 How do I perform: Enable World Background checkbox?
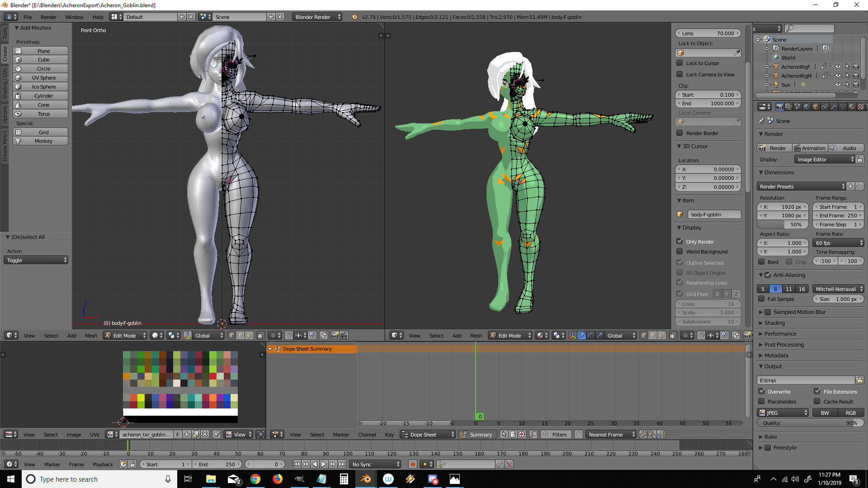coord(679,251)
